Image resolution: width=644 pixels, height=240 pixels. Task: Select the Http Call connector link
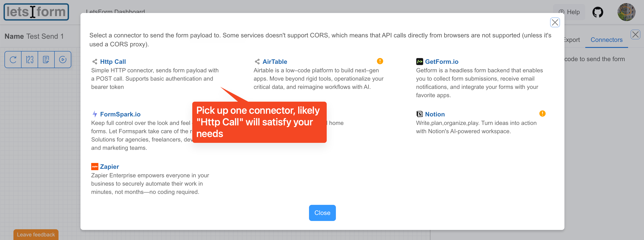(113, 61)
